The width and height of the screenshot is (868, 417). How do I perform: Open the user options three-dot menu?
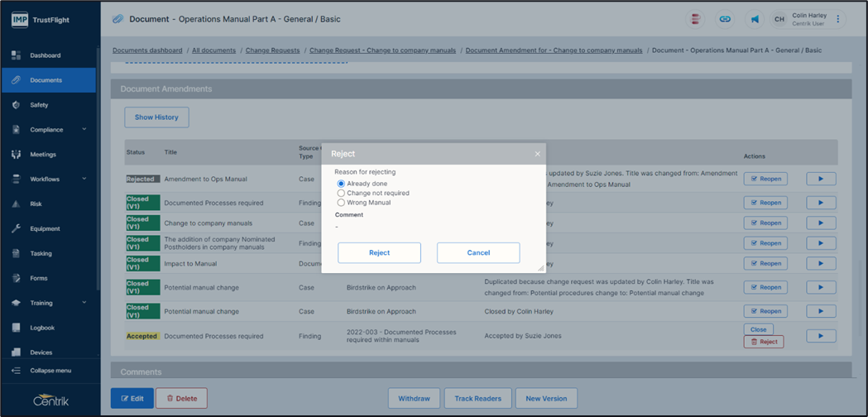tap(838, 19)
